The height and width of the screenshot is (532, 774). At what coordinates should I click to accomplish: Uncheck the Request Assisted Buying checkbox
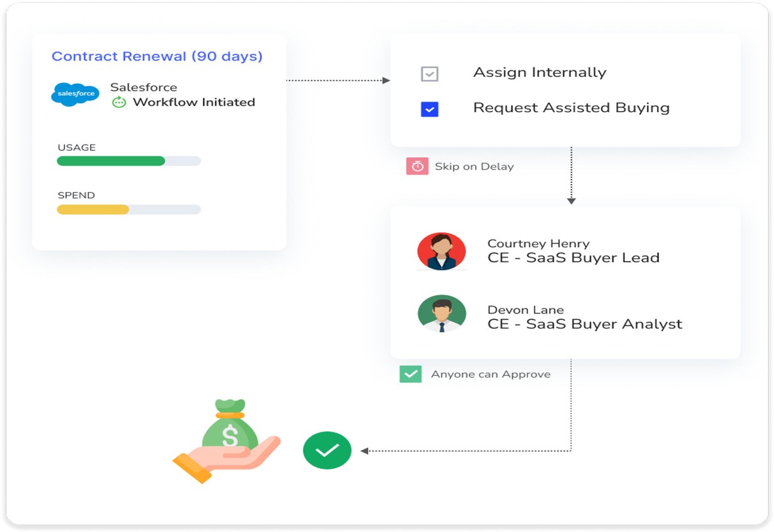coord(430,110)
